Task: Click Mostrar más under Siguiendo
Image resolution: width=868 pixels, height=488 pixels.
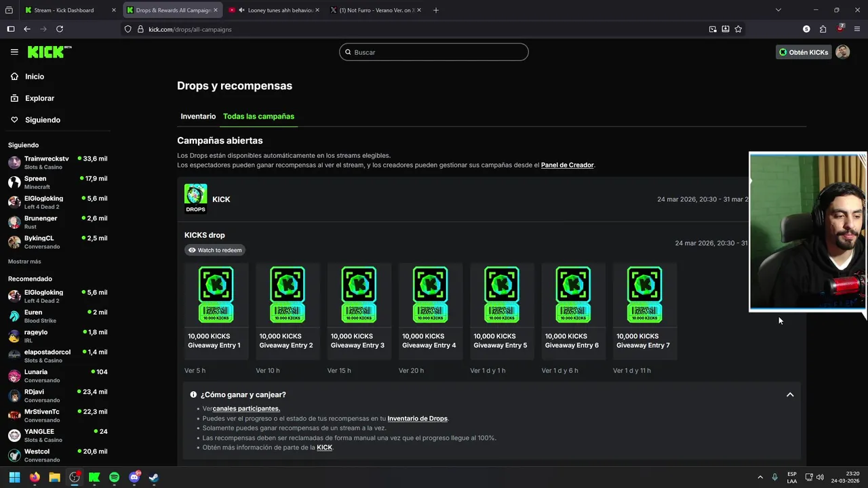Action: point(24,262)
